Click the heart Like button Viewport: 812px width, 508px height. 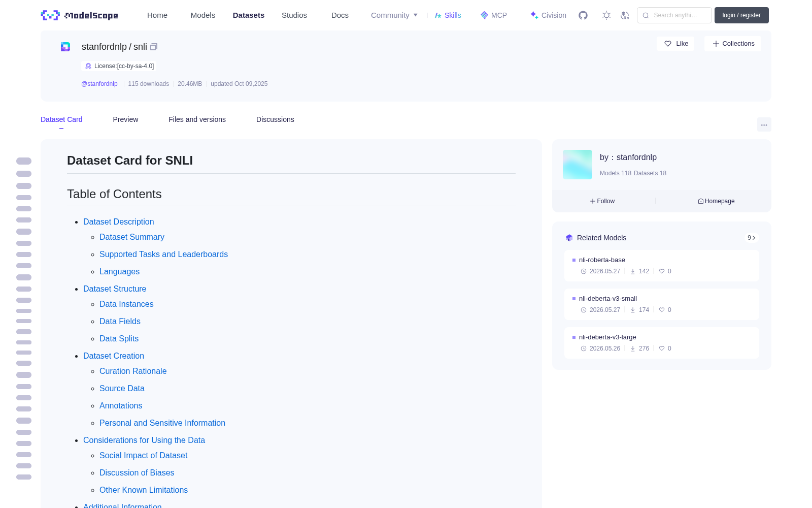pyautogui.click(x=676, y=44)
